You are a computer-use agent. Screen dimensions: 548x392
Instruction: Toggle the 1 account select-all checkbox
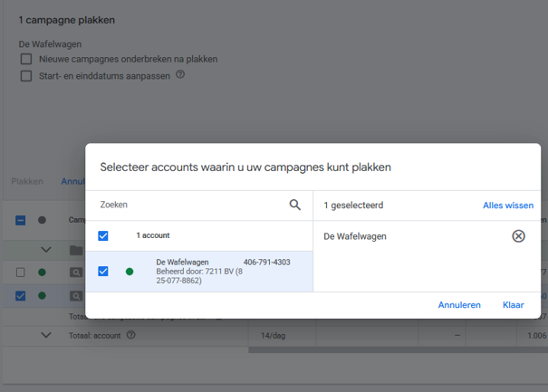(103, 235)
